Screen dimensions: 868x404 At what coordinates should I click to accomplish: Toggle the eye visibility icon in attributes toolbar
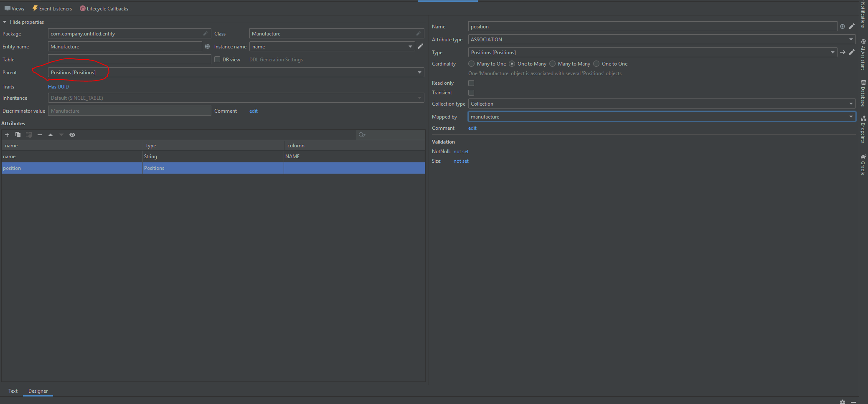72,135
